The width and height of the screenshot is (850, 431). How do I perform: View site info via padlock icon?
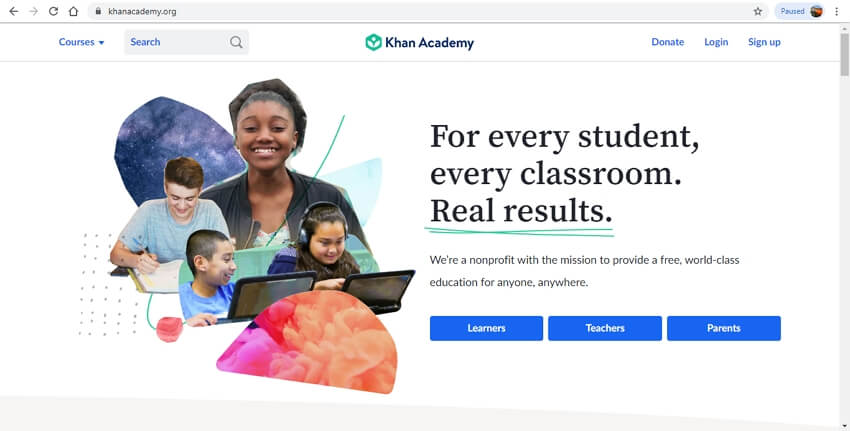point(98,11)
